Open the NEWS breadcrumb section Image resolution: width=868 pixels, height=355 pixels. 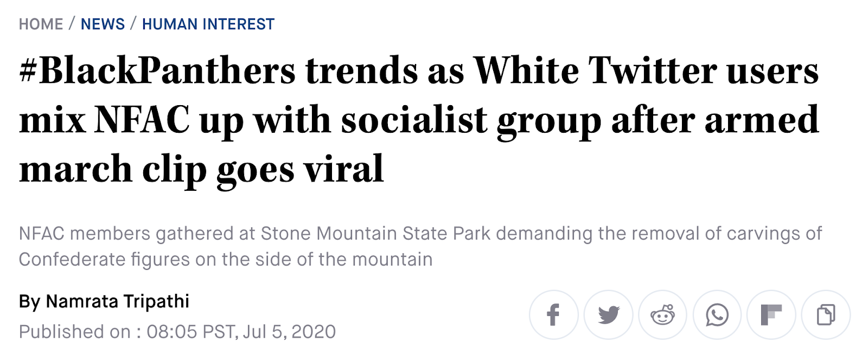tap(103, 24)
